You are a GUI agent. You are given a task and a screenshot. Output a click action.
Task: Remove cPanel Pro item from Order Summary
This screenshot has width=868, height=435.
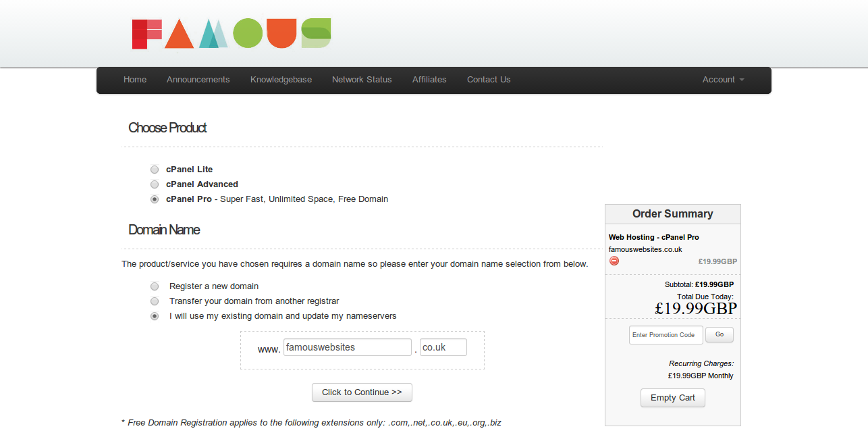coord(614,261)
